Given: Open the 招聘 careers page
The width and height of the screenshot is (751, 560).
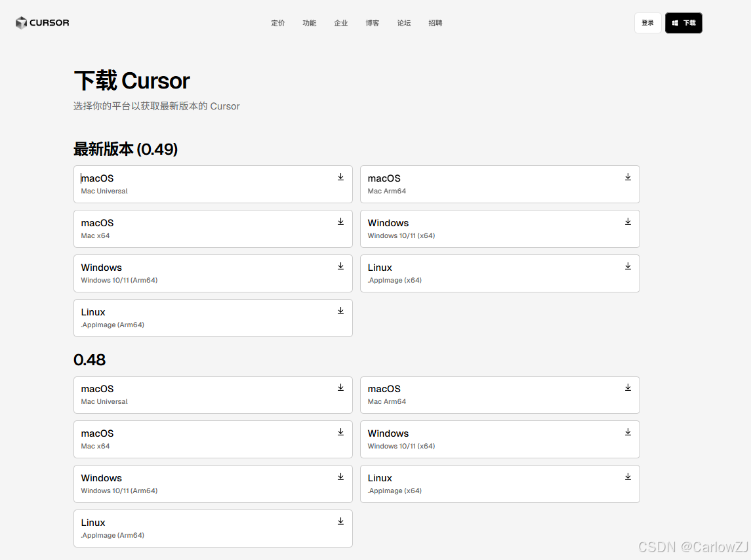Looking at the screenshot, I should pyautogui.click(x=436, y=23).
